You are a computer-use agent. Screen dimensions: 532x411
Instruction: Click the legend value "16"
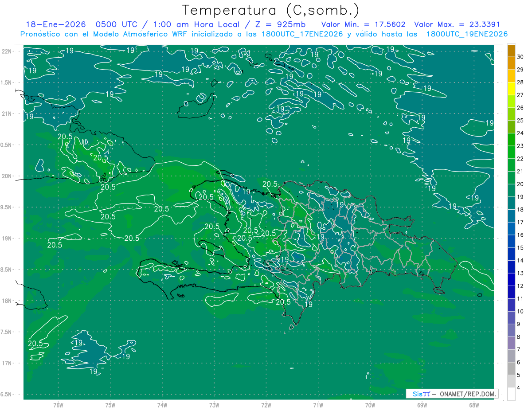tap(520, 235)
